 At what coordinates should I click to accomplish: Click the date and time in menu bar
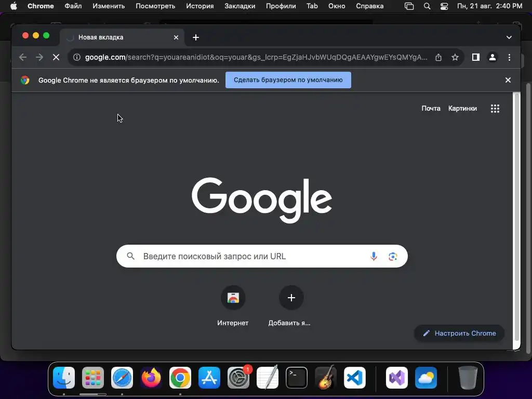(x=489, y=6)
